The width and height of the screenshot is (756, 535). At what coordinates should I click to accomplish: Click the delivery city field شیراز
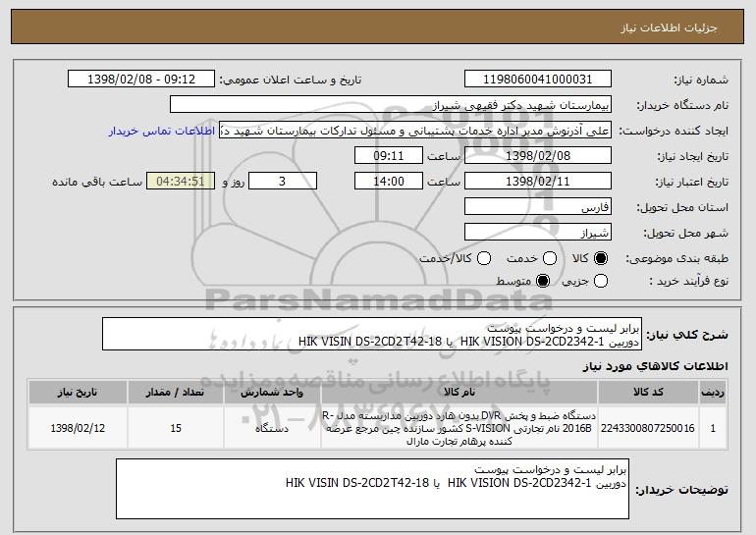538,233
